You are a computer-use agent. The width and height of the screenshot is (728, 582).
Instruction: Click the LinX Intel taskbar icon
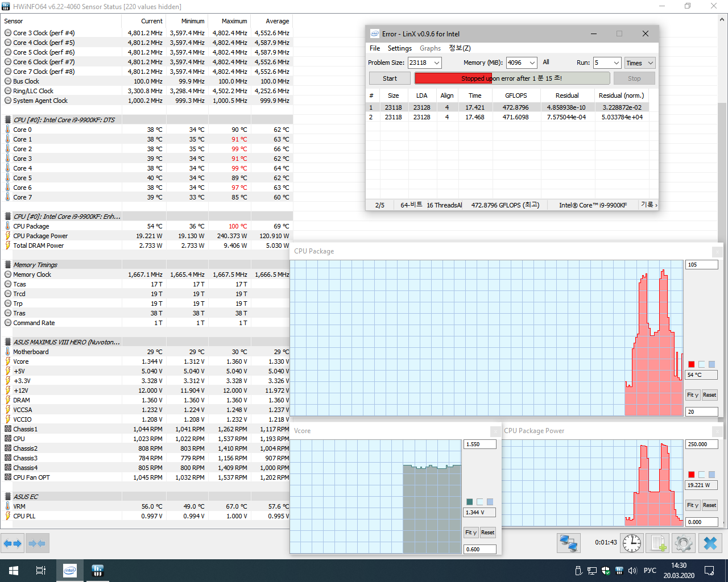pyautogui.click(x=70, y=571)
